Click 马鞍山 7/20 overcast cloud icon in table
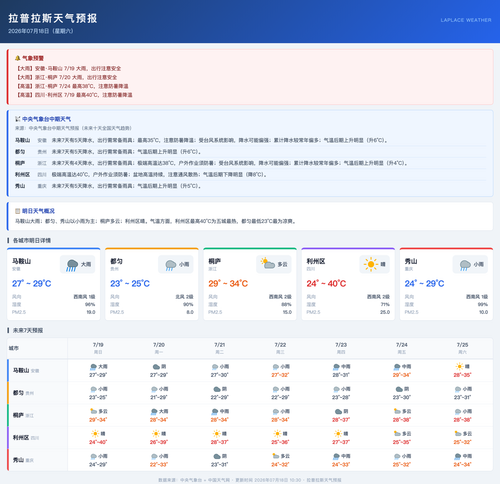Image resolution: width=500 pixels, height=484 pixels. pos(156,367)
